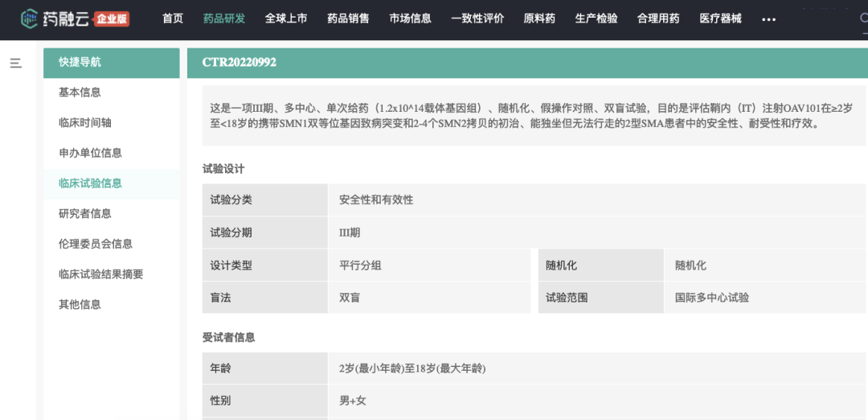
Task: Select 申办单位信息 sidebar link
Action: pyautogui.click(x=90, y=153)
